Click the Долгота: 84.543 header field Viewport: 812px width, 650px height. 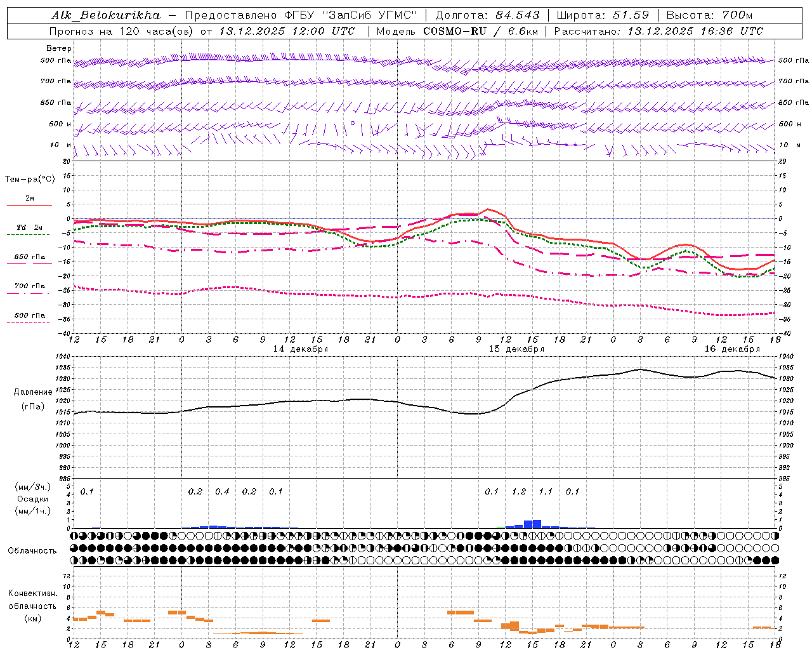click(487, 15)
